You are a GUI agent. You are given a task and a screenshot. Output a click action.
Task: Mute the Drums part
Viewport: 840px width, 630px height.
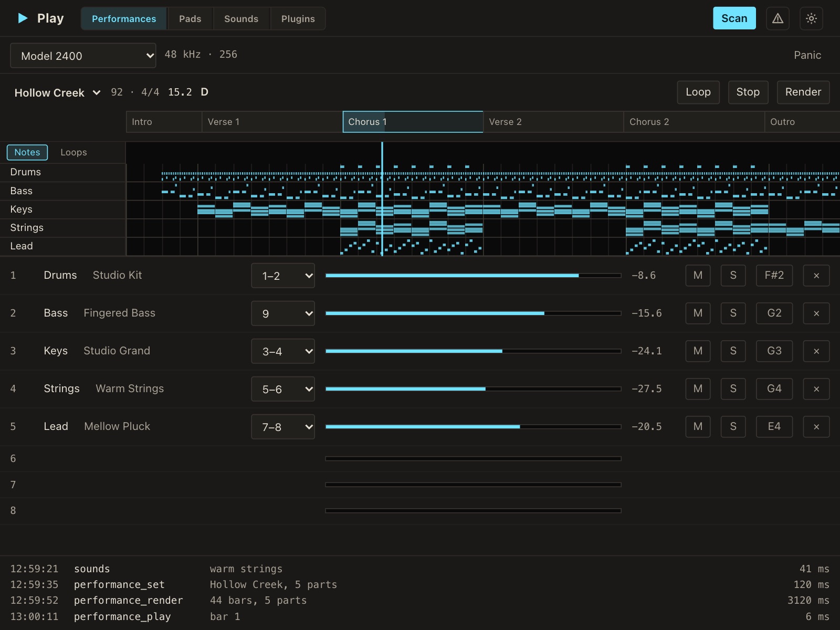point(698,276)
